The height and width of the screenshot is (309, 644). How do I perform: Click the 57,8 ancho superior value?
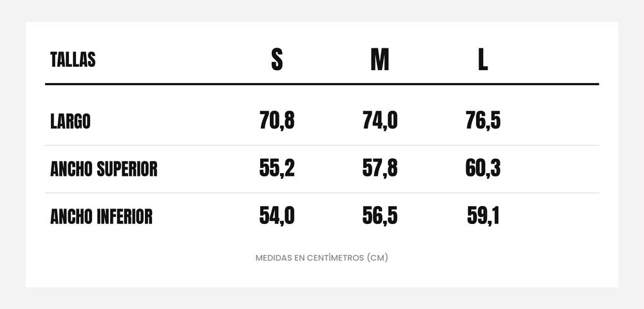pos(380,168)
